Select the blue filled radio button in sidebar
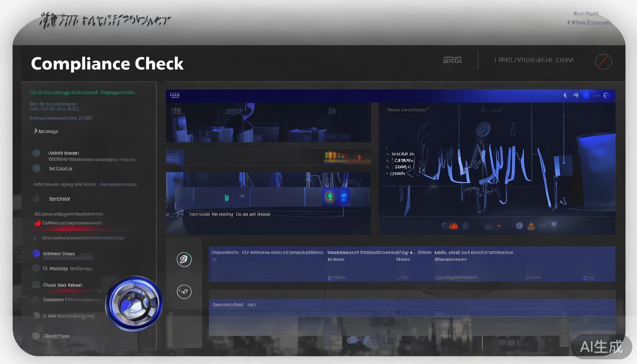The height and width of the screenshot is (364, 637). pos(36,254)
